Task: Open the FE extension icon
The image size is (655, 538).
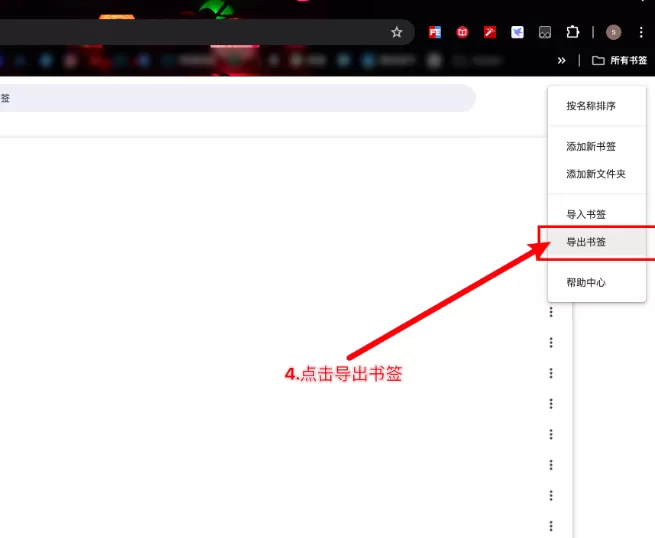Action: pos(435,32)
